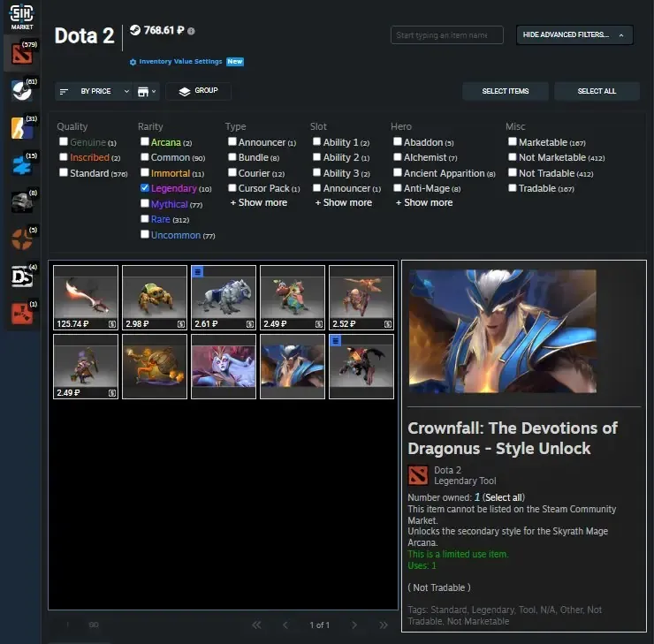
Task: Check the Not Tradable misc filter
Action: (x=513, y=172)
